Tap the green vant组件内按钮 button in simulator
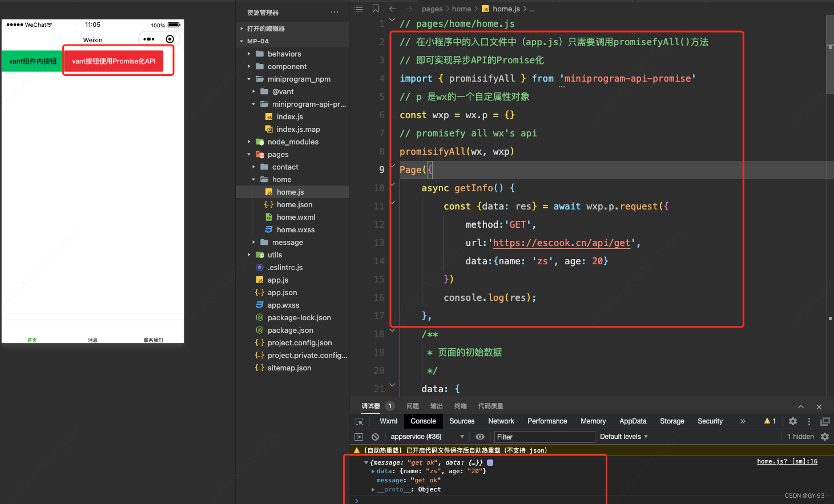The image size is (834, 504). (x=33, y=61)
